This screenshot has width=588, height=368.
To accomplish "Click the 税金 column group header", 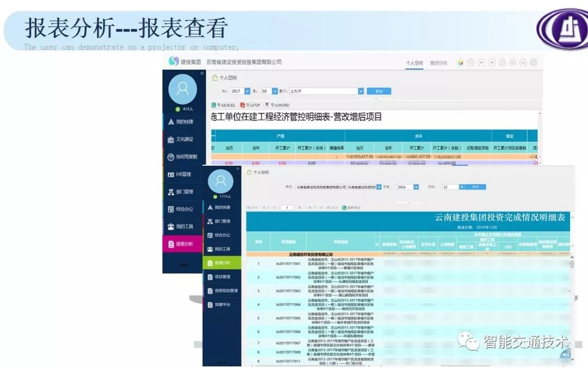I will (509, 136).
